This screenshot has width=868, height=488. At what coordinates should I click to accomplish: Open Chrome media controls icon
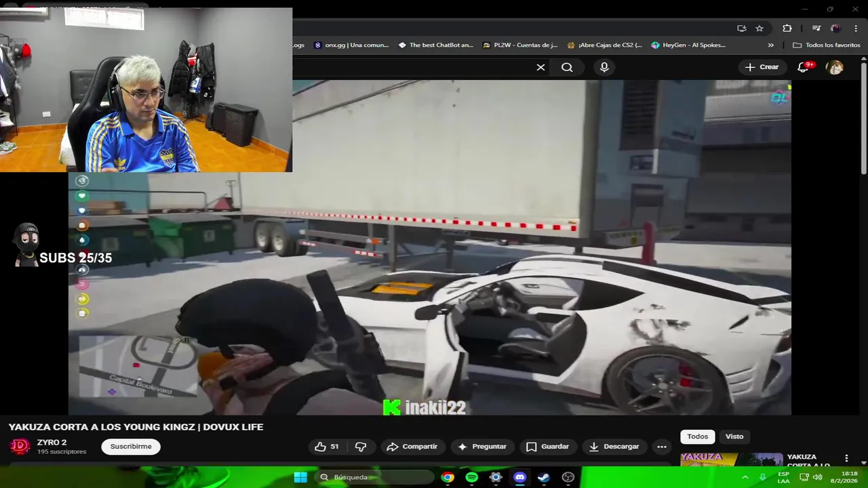816,28
